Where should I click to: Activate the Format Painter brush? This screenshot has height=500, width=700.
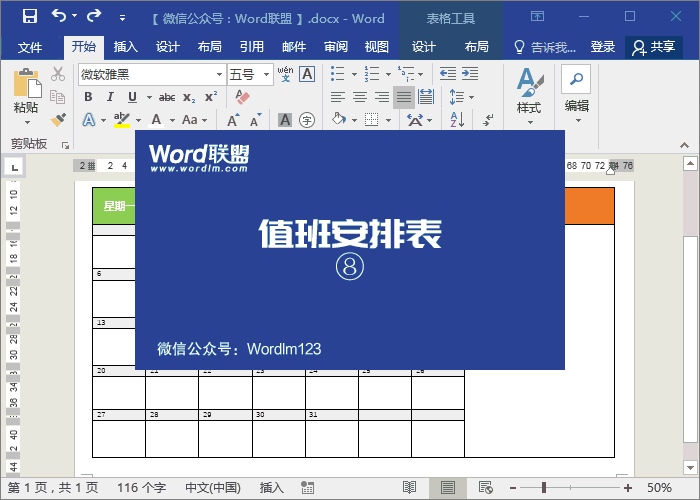[x=58, y=120]
